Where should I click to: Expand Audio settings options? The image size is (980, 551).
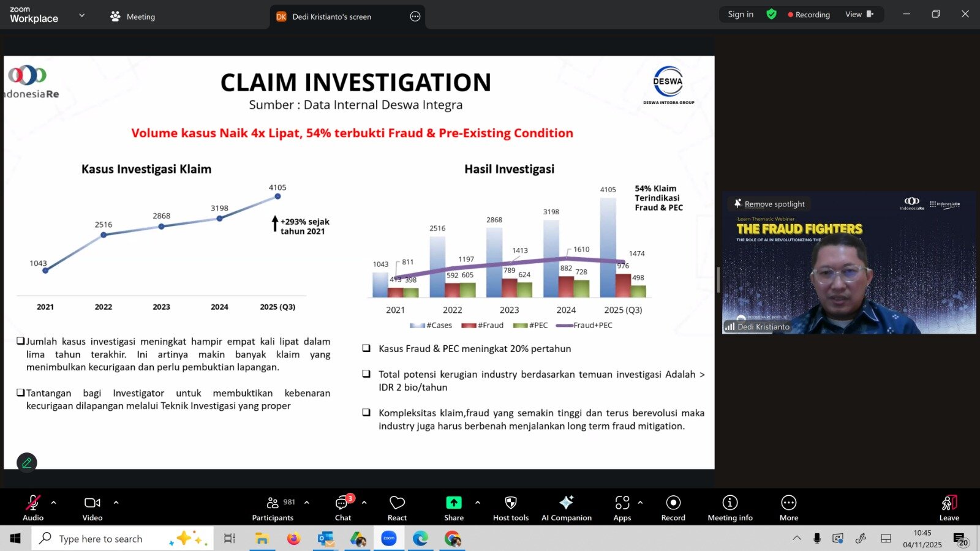tap(53, 502)
